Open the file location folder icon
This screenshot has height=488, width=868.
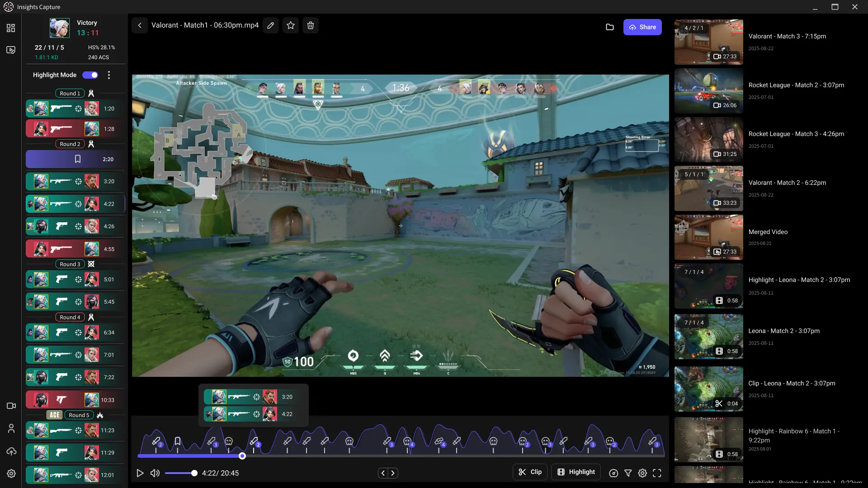coord(609,27)
